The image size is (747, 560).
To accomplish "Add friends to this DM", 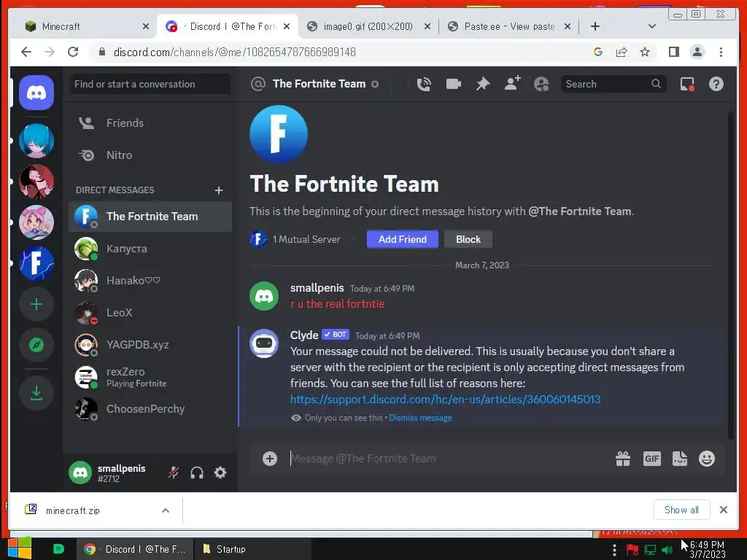I will [512, 84].
